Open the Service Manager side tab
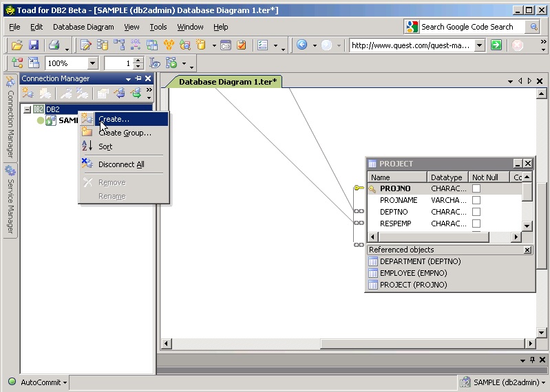Image resolution: width=550 pixels, height=392 pixels. point(10,201)
